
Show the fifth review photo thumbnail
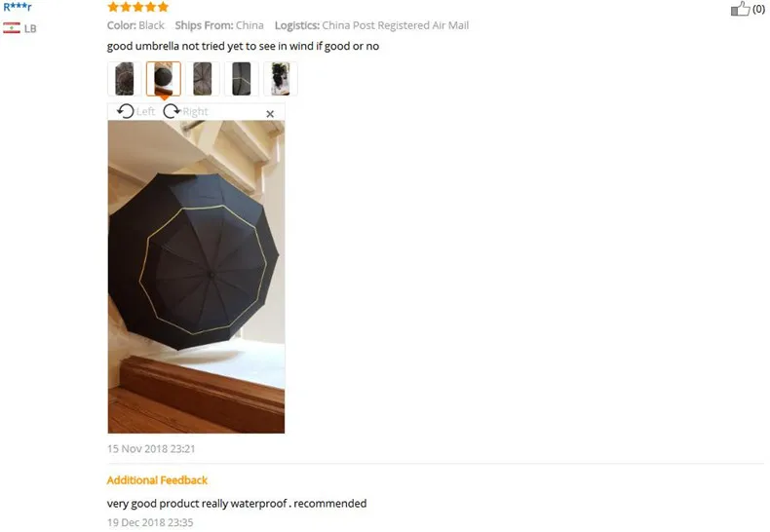click(281, 79)
